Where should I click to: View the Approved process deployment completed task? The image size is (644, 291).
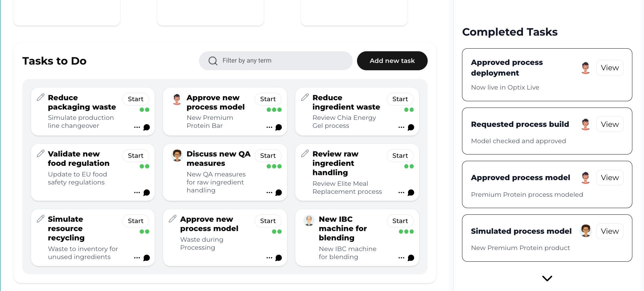(x=610, y=68)
